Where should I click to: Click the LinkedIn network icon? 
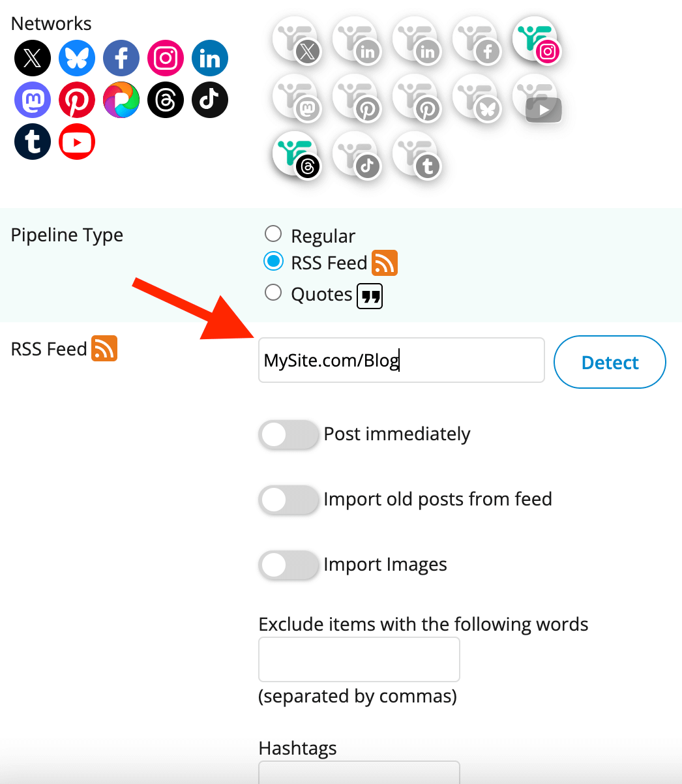[x=210, y=59]
